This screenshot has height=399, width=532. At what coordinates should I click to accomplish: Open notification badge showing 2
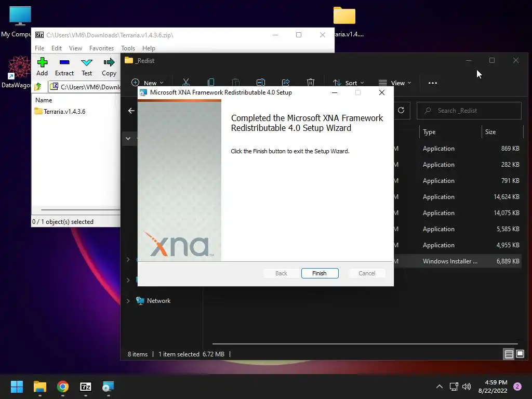pos(517,387)
